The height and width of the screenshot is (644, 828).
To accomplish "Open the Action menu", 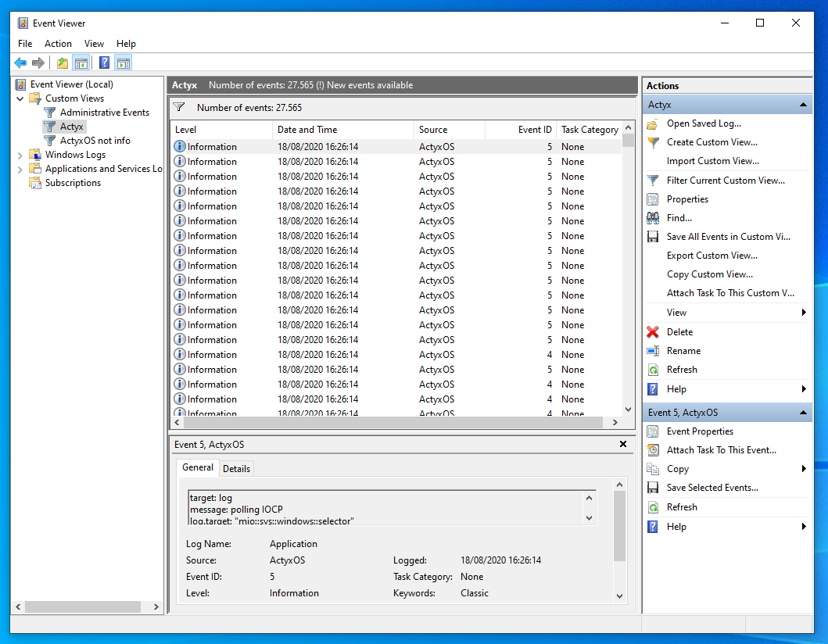I will click(58, 44).
